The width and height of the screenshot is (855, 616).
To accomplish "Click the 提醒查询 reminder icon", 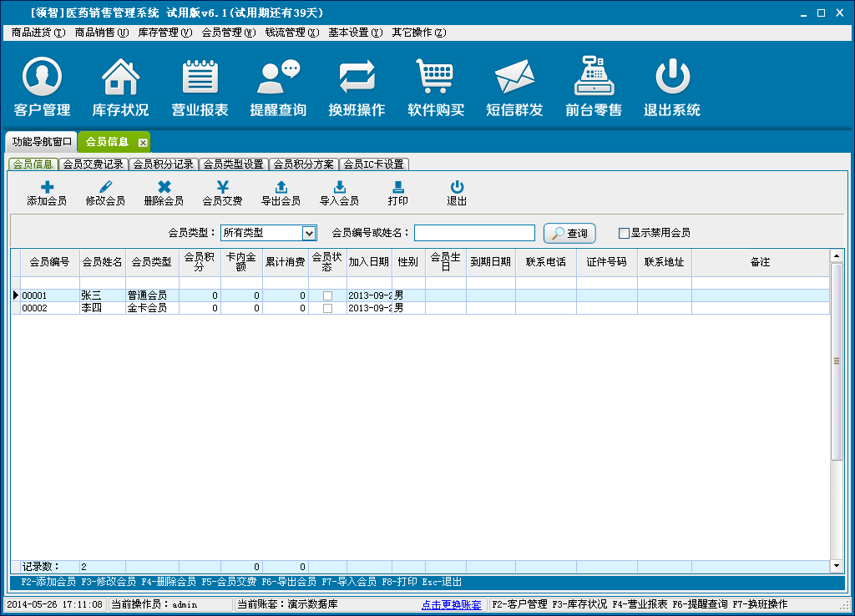I will click(x=278, y=87).
